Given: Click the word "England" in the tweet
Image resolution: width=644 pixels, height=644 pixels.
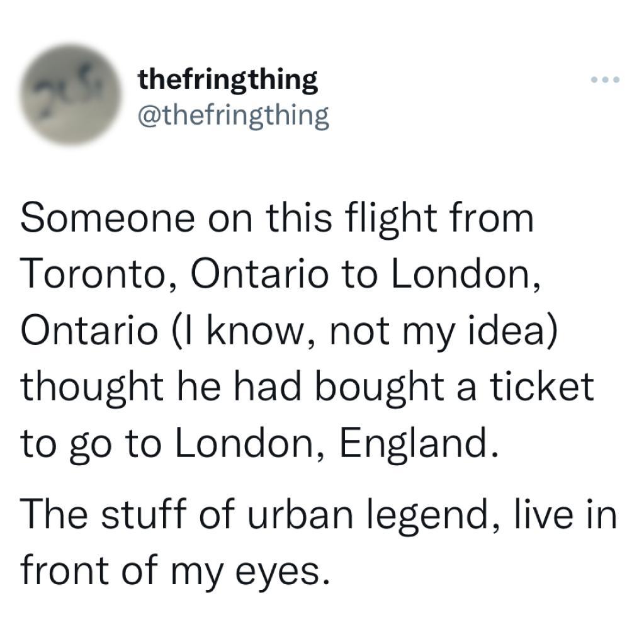Looking at the screenshot, I should 414,444.
